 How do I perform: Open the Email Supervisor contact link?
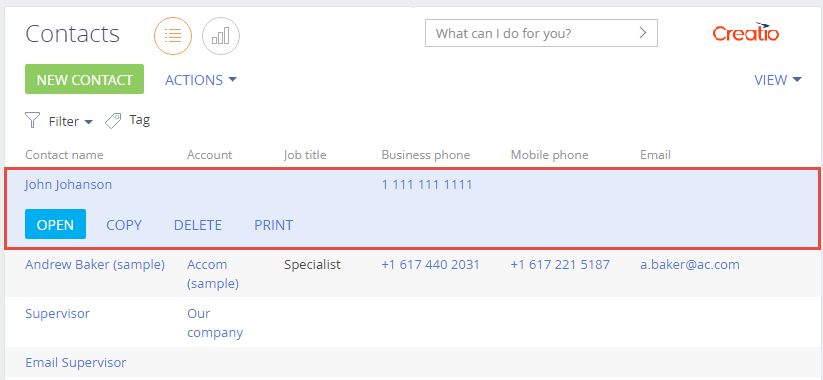point(76,362)
